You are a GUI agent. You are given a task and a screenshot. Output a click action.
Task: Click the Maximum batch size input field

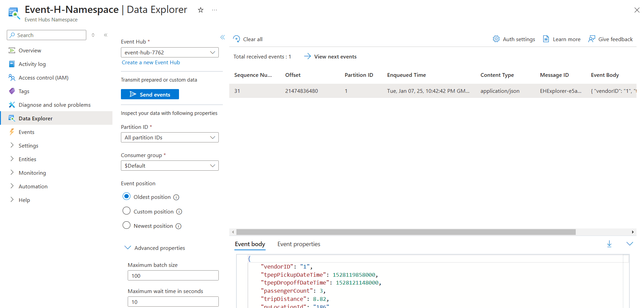[x=173, y=275]
